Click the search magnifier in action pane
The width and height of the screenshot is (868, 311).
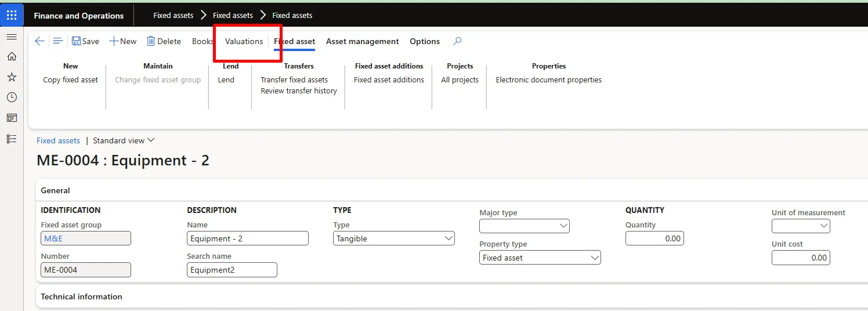tap(457, 41)
